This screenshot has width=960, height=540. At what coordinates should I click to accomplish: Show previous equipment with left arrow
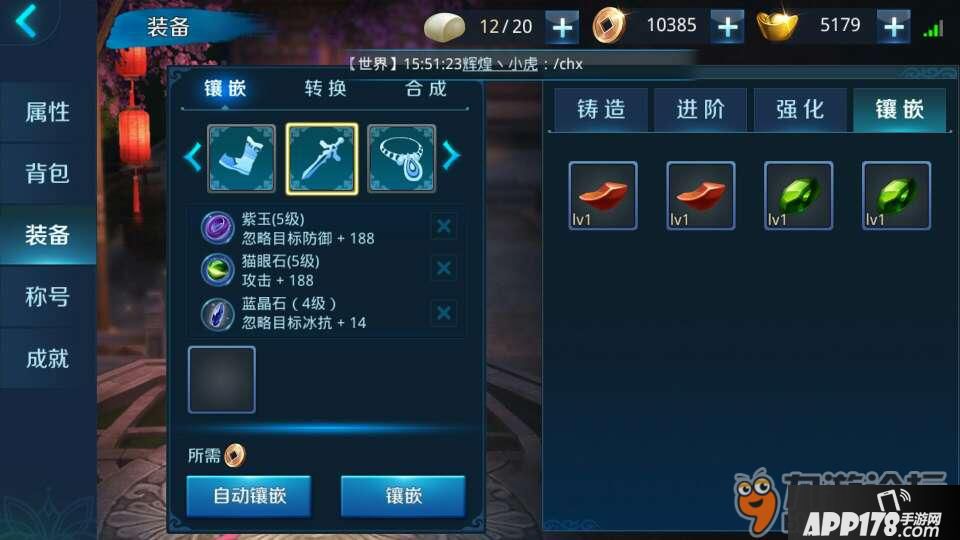pyautogui.click(x=193, y=157)
